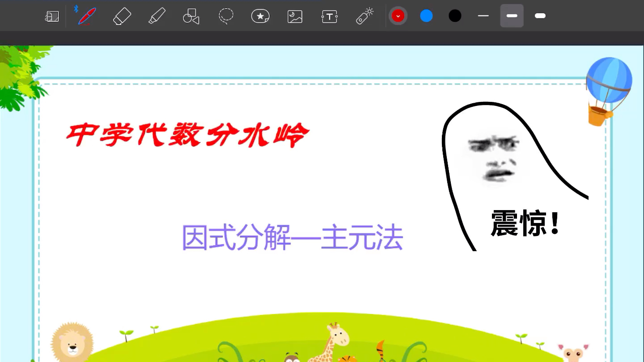The height and width of the screenshot is (362, 644).
Task: Set thin stroke thickness
Action: (x=483, y=16)
